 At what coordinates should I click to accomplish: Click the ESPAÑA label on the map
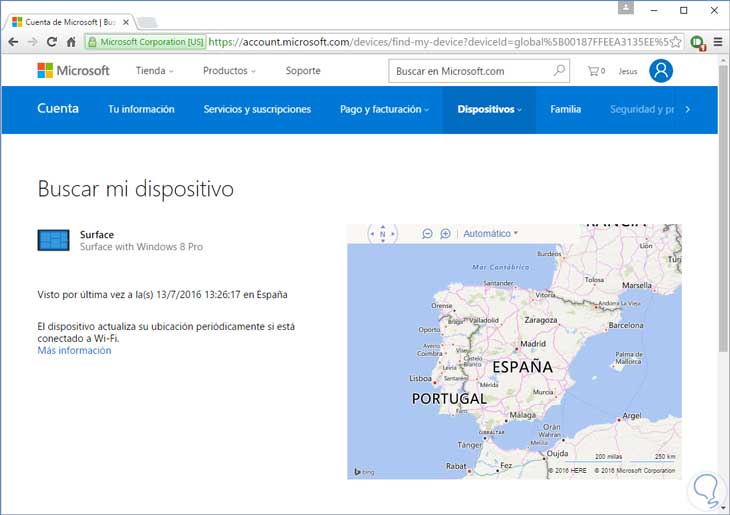pos(522,367)
